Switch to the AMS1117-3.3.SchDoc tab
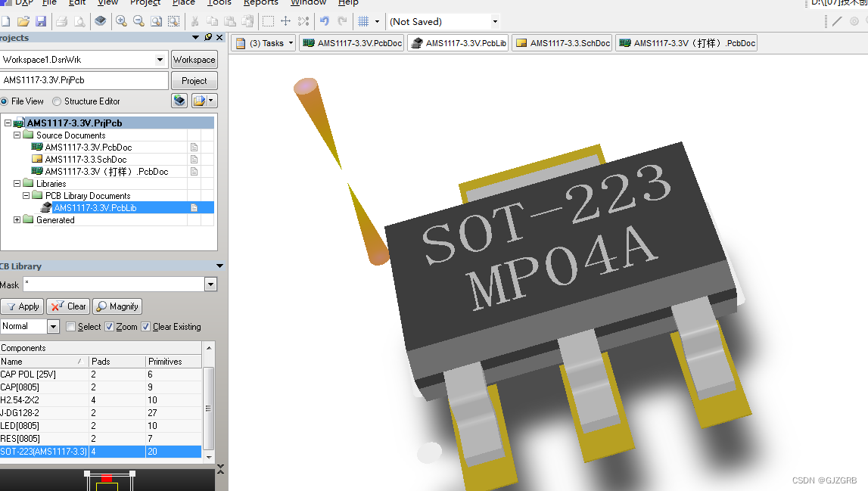 pos(562,43)
